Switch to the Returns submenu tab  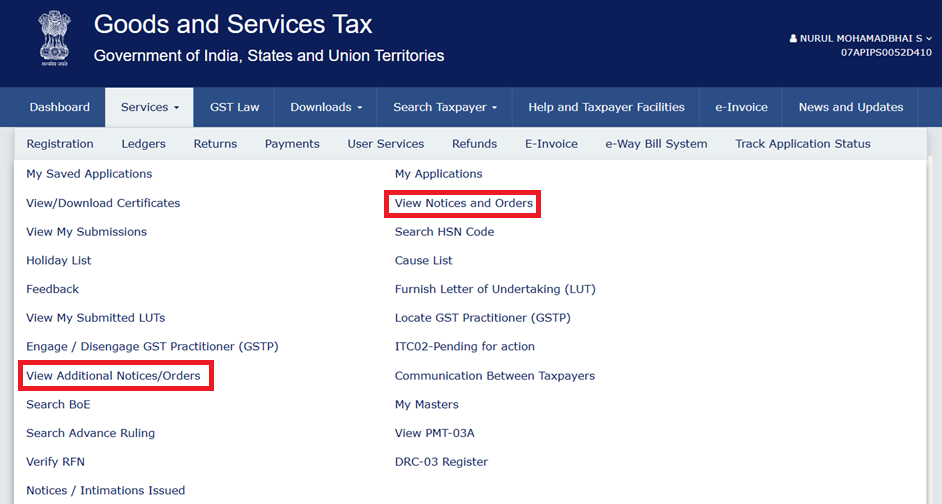[x=215, y=144]
